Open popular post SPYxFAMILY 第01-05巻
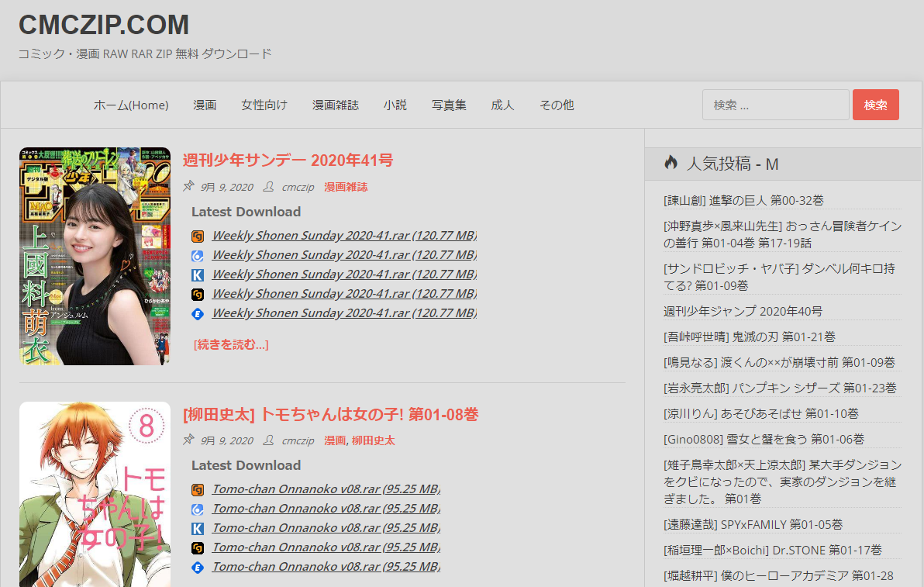 [x=753, y=524]
